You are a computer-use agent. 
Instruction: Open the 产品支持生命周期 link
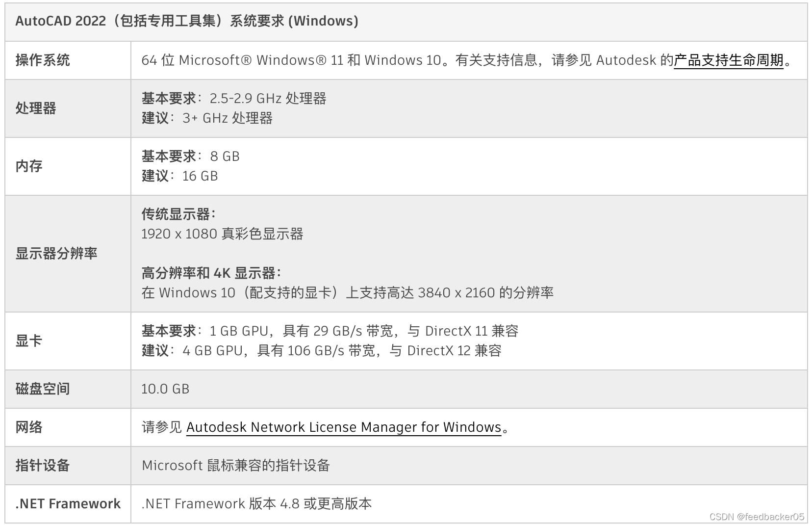click(729, 60)
